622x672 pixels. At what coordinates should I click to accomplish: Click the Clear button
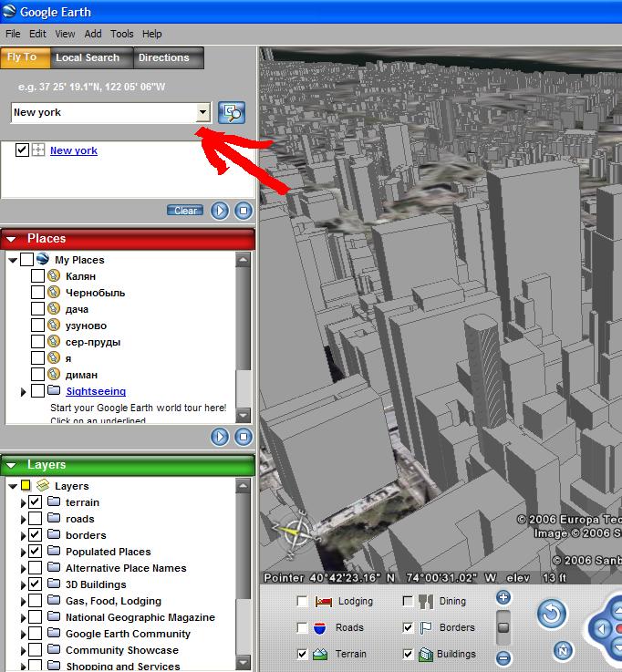coord(185,211)
